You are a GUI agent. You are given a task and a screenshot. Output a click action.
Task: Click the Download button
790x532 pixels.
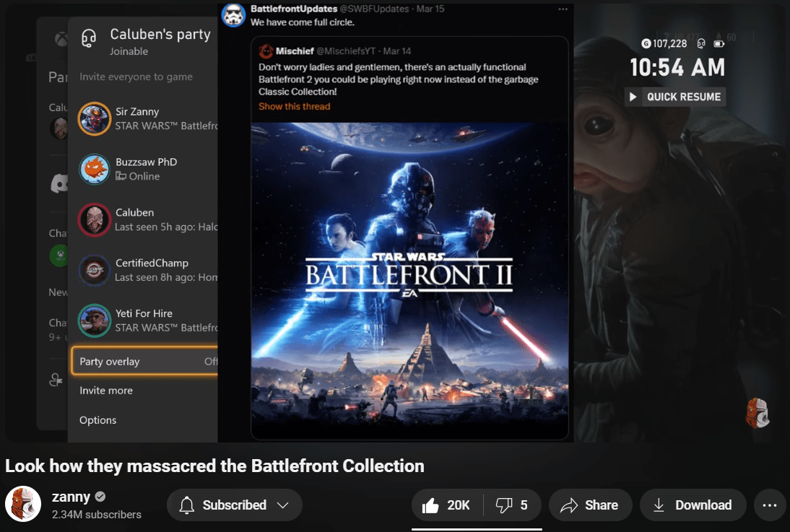pyautogui.click(x=693, y=505)
